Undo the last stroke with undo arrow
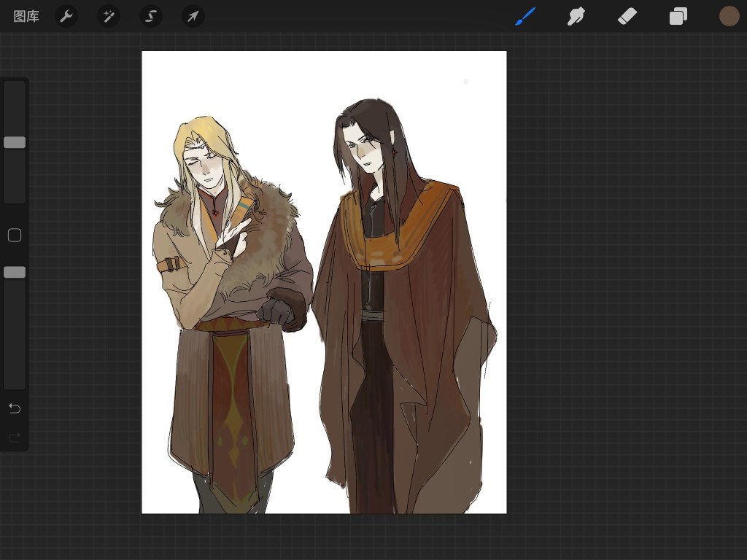The width and height of the screenshot is (747, 560). [x=15, y=408]
